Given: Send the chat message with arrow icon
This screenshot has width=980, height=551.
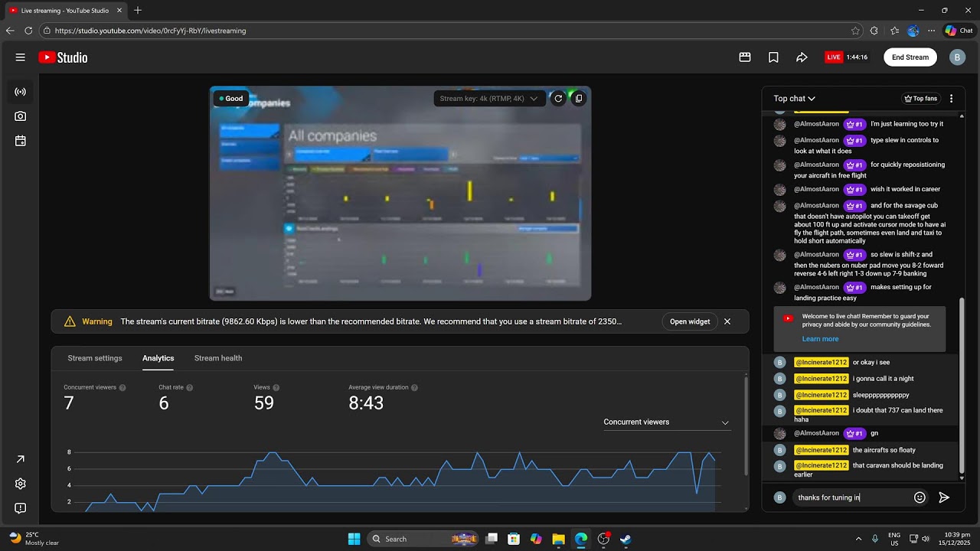Looking at the screenshot, I should point(944,497).
